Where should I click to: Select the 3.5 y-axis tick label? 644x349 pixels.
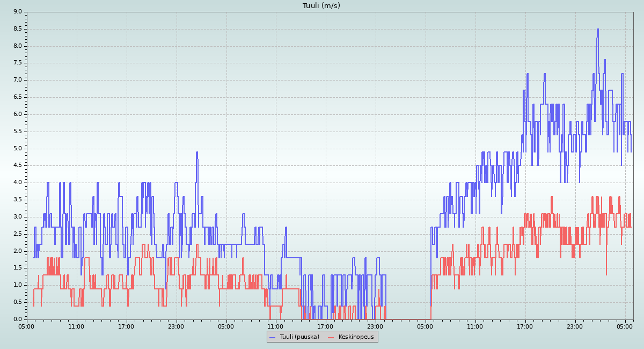click(x=17, y=200)
